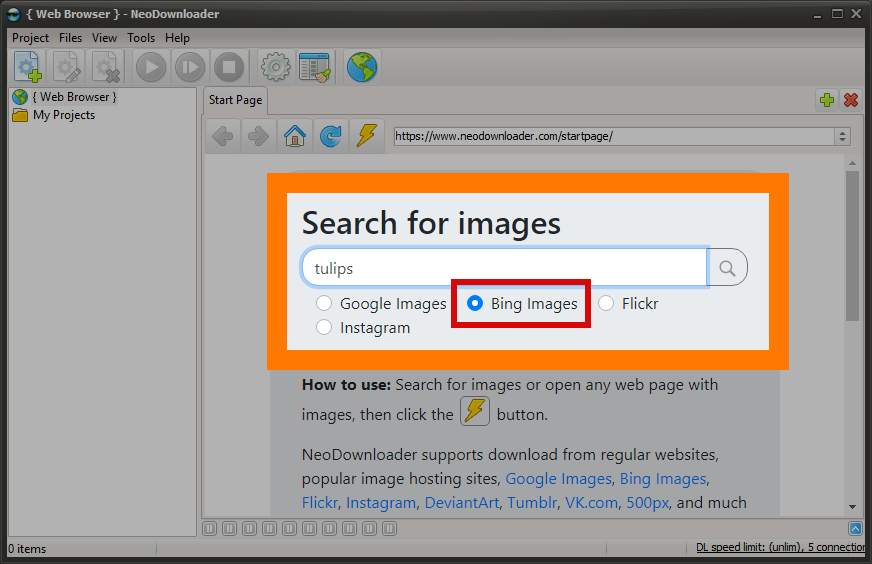Viewport: 872px width, 564px height.
Task: Add a new browser tab with green plus
Action: click(827, 100)
